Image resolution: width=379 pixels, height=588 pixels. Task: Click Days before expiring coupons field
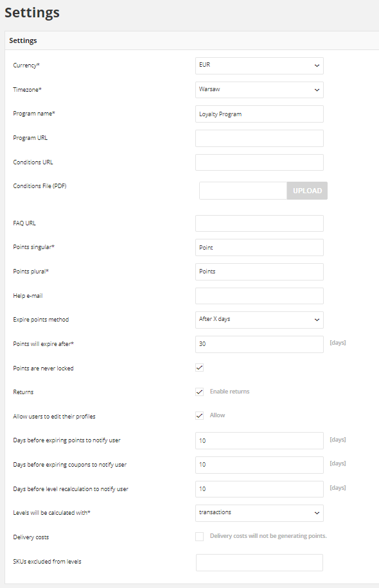(x=260, y=465)
